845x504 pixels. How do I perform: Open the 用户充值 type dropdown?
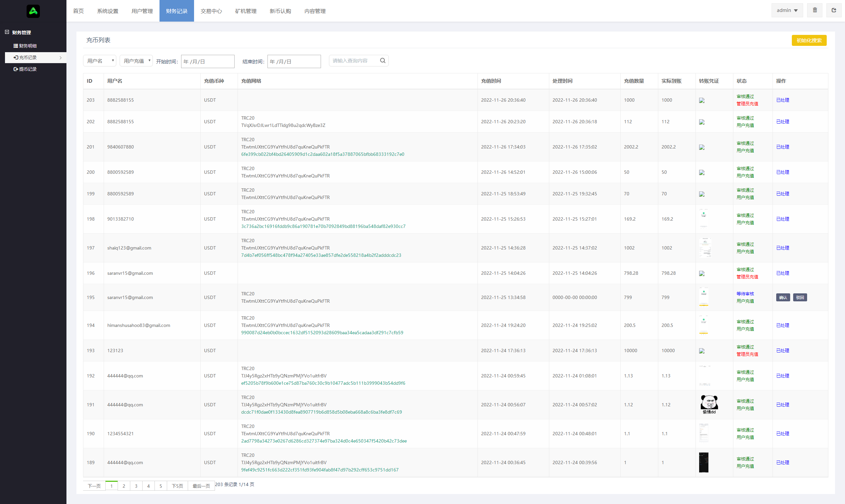136,61
